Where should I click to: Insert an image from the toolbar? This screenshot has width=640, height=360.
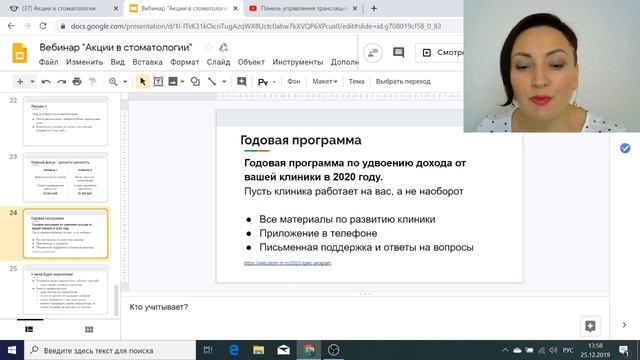click(173, 82)
